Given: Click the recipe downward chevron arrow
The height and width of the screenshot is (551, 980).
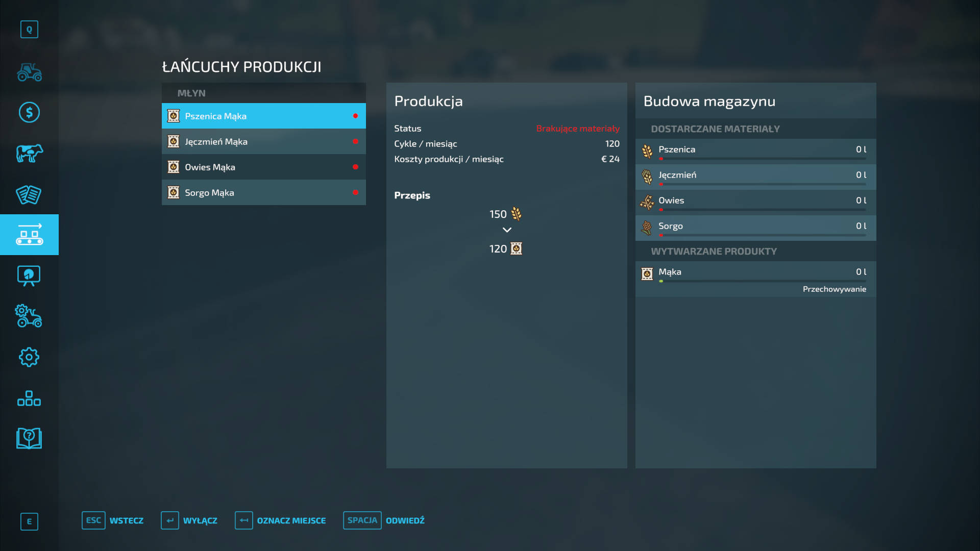Looking at the screenshot, I should [x=507, y=230].
